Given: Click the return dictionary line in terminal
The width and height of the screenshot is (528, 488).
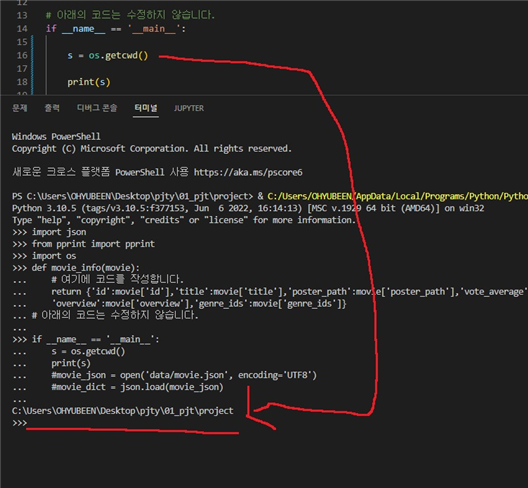Looking at the screenshot, I should click(x=289, y=292).
